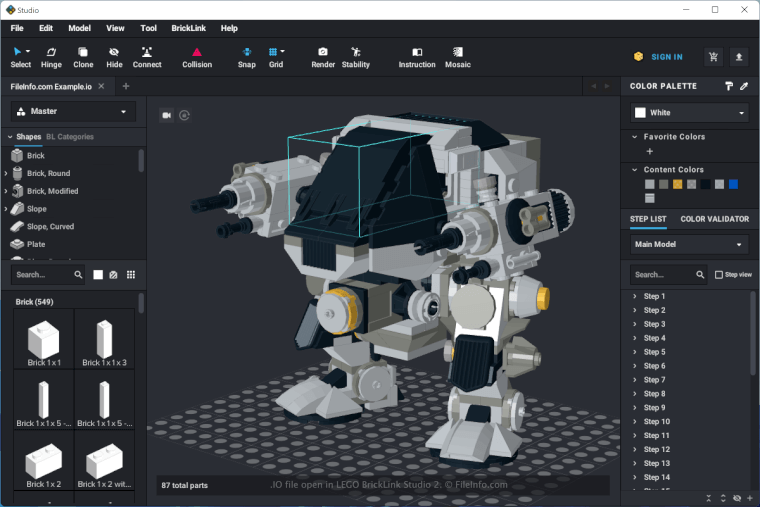Expand Step 5 in the step list

[635, 352]
